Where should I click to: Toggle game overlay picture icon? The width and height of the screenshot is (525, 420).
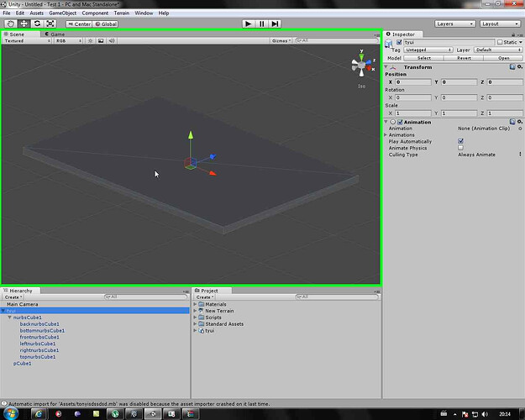click(x=101, y=40)
